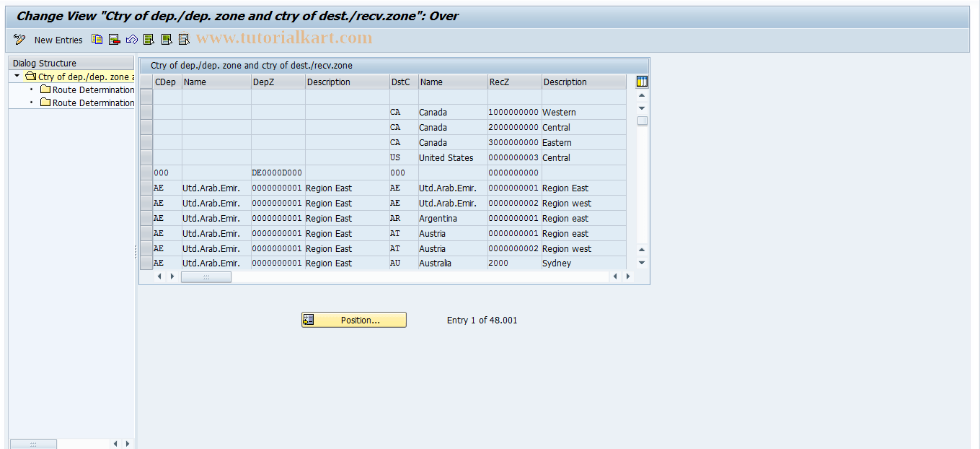Image resolution: width=980 pixels, height=449 pixels.
Task: Click the horizontal scrollbar thumb below the table
Action: (x=206, y=276)
